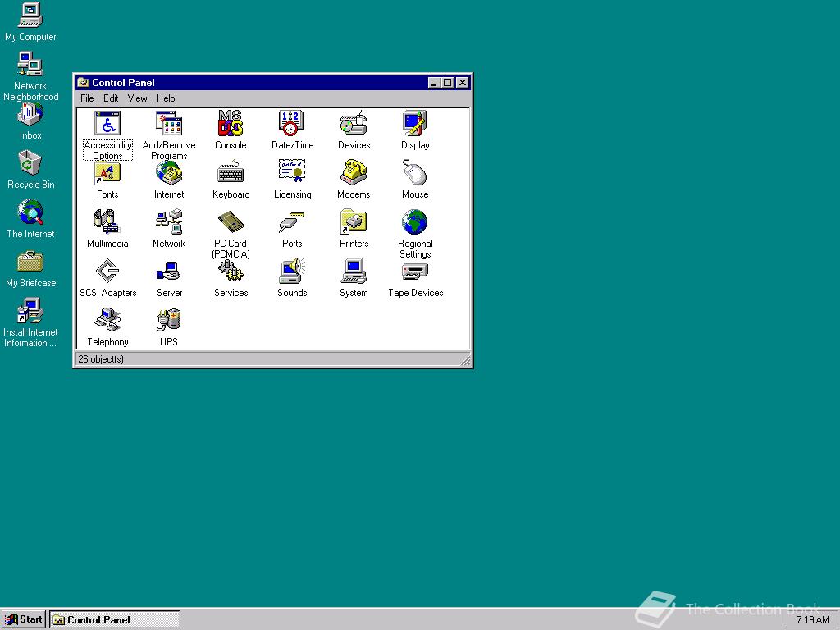Viewport: 840px width, 630px height.
Task: Click the '26 object(s)' status bar text
Action: pos(101,359)
